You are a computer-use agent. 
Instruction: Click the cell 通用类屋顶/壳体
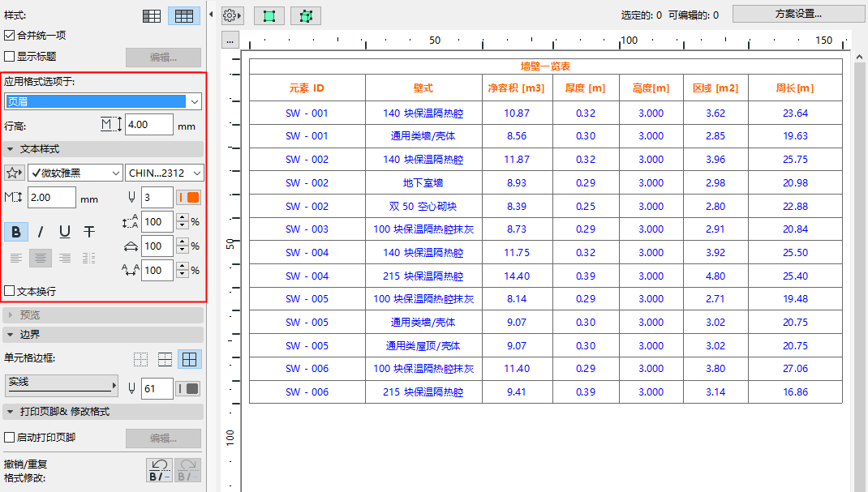click(x=423, y=346)
